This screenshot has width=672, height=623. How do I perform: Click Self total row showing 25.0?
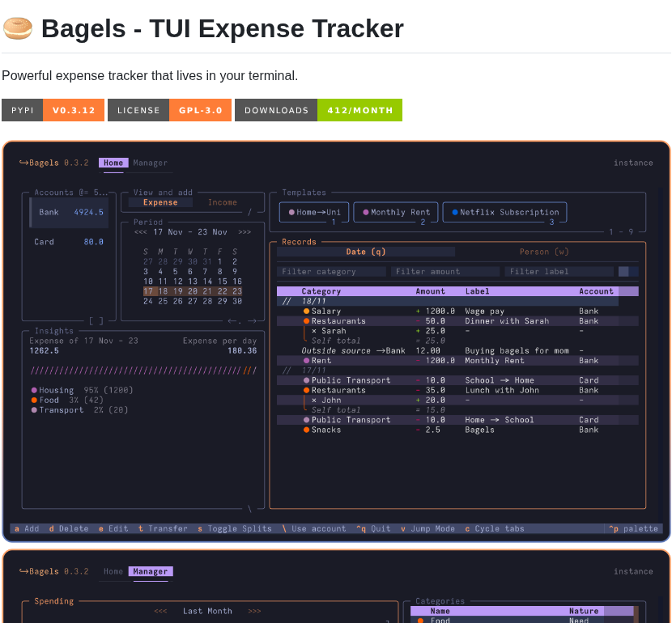pyautogui.click(x=457, y=341)
